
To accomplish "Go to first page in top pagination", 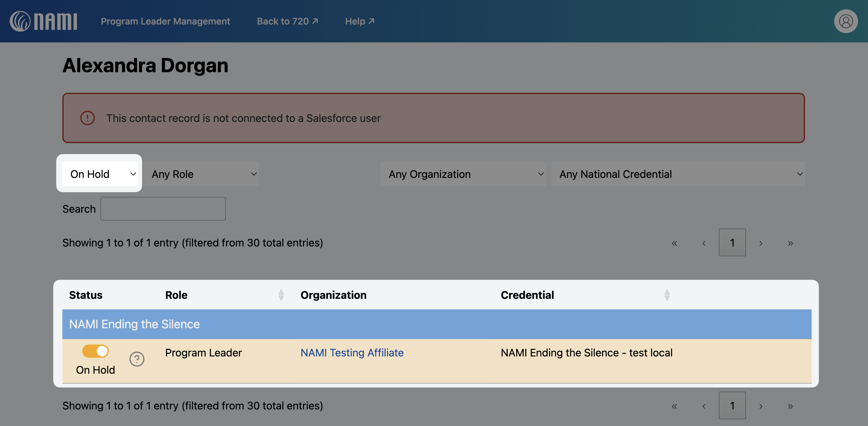I will [674, 243].
